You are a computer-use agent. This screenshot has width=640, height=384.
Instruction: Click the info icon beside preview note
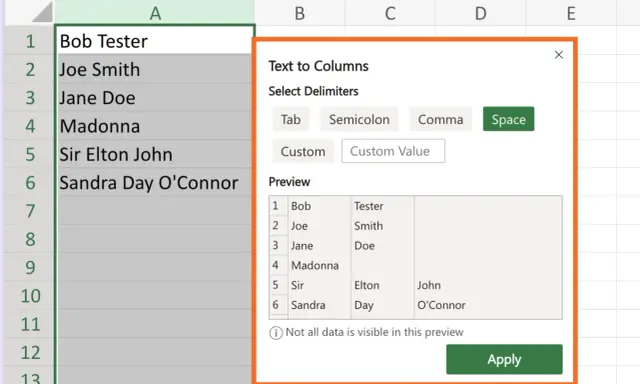click(276, 333)
